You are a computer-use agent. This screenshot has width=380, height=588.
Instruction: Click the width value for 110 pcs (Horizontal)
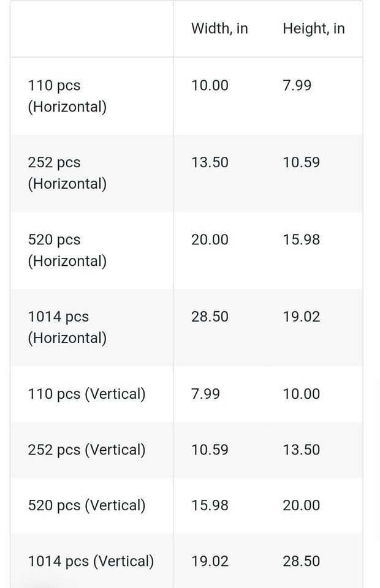point(210,85)
